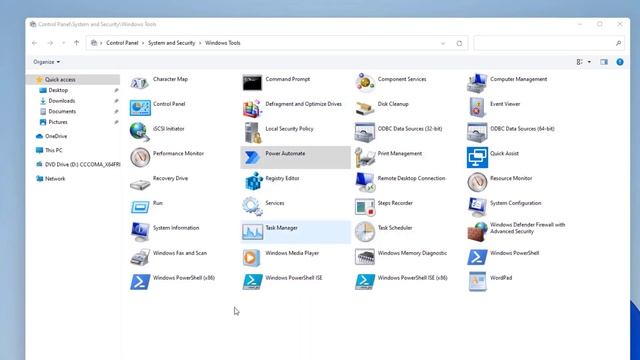The width and height of the screenshot is (640, 360).
Task: Select the System Information icon
Action: point(140,232)
